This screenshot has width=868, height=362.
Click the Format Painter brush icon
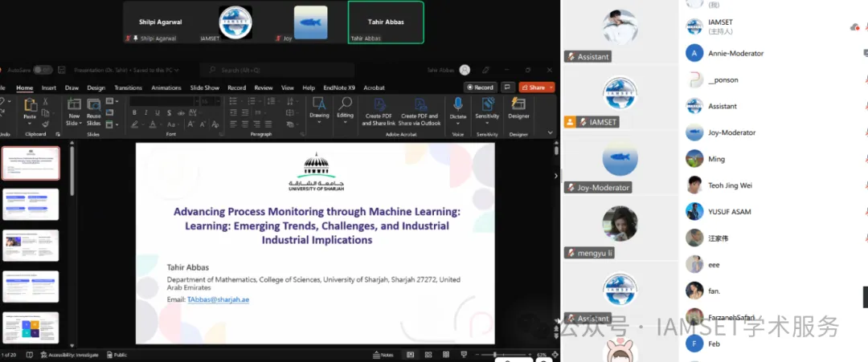[x=45, y=124]
